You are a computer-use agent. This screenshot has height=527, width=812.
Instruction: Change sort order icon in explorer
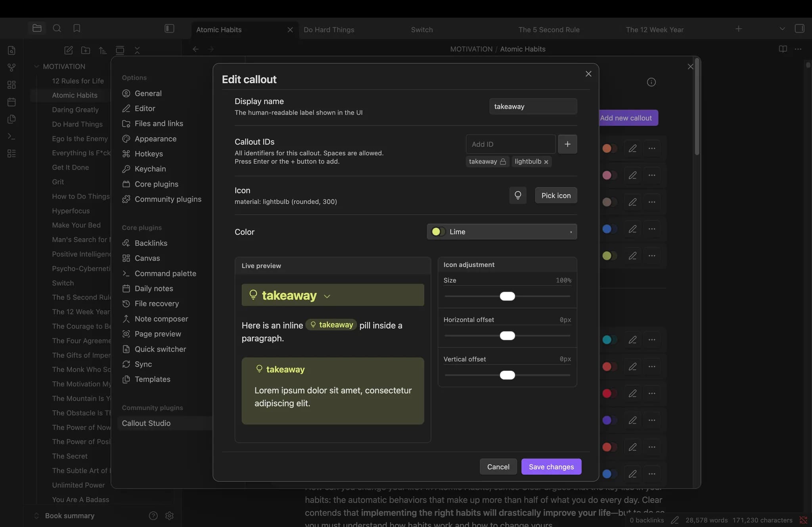103,50
